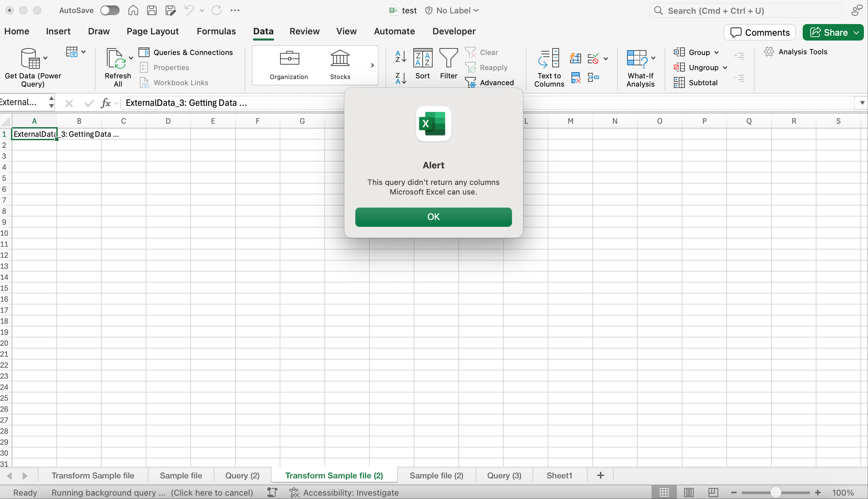This screenshot has width=868, height=499.
Task: Click the zoom in plus button
Action: (x=818, y=492)
